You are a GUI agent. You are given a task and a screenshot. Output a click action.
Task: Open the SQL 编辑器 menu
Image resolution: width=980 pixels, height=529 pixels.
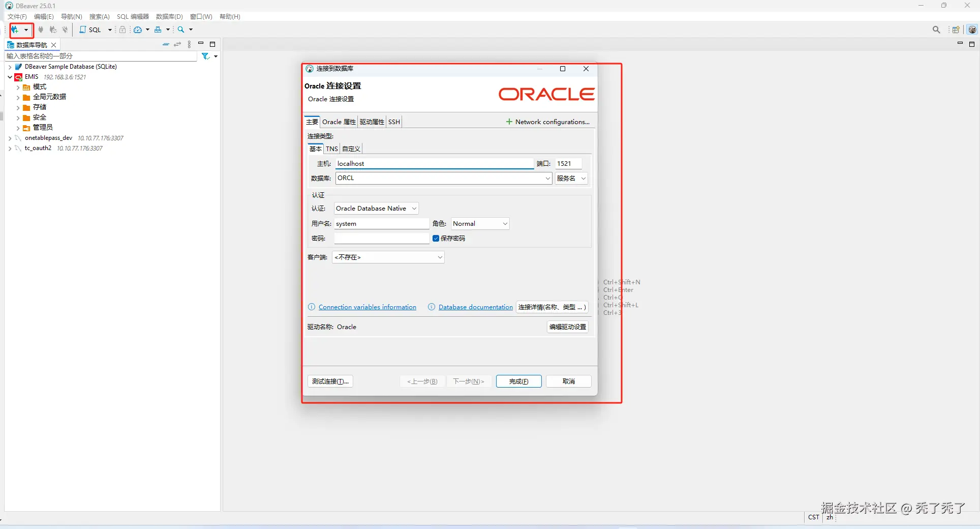(x=133, y=17)
